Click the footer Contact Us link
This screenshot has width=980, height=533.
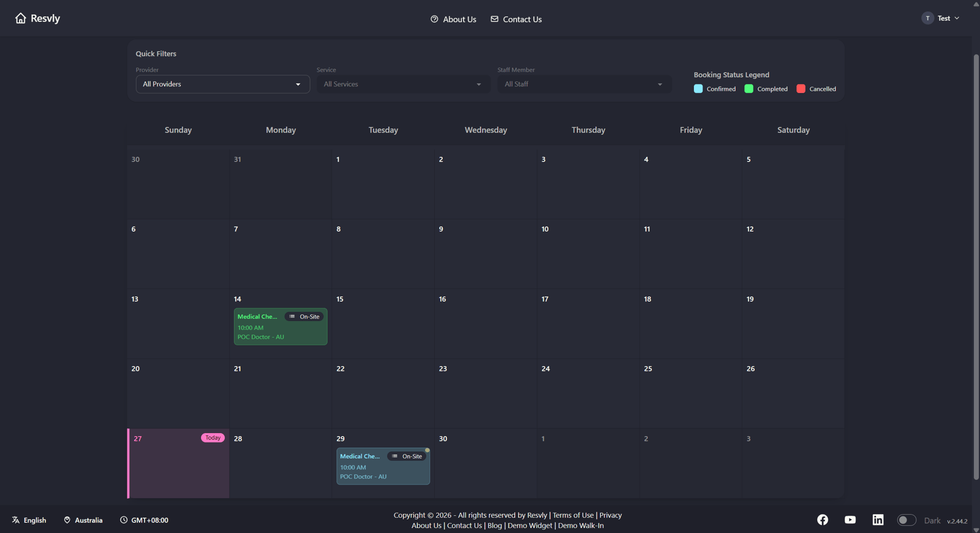pos(464,526)
